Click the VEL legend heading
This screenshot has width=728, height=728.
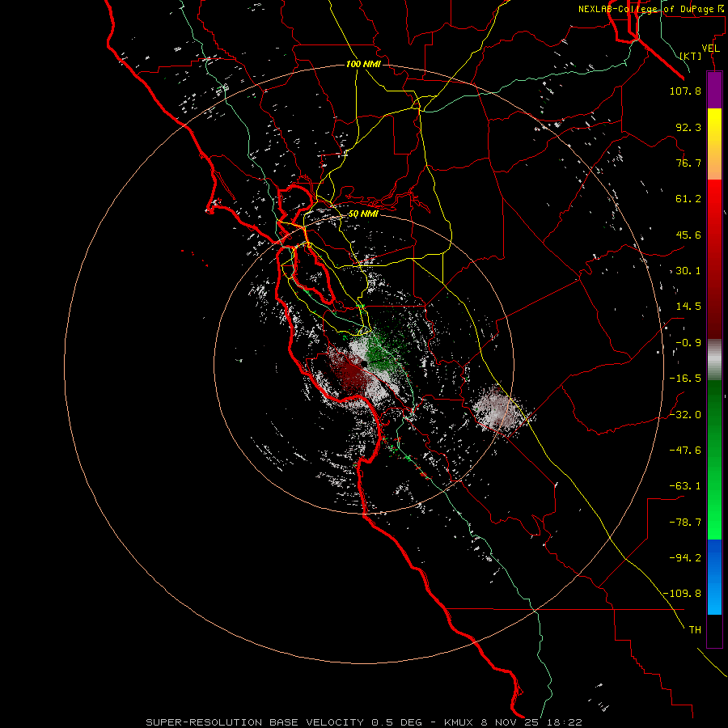click(x=710, y=49)
